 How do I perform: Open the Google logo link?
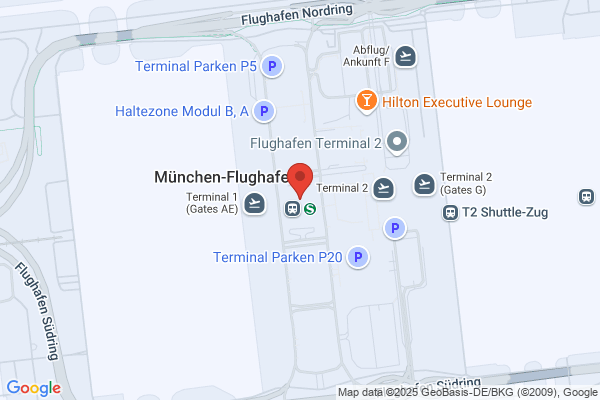34,388
